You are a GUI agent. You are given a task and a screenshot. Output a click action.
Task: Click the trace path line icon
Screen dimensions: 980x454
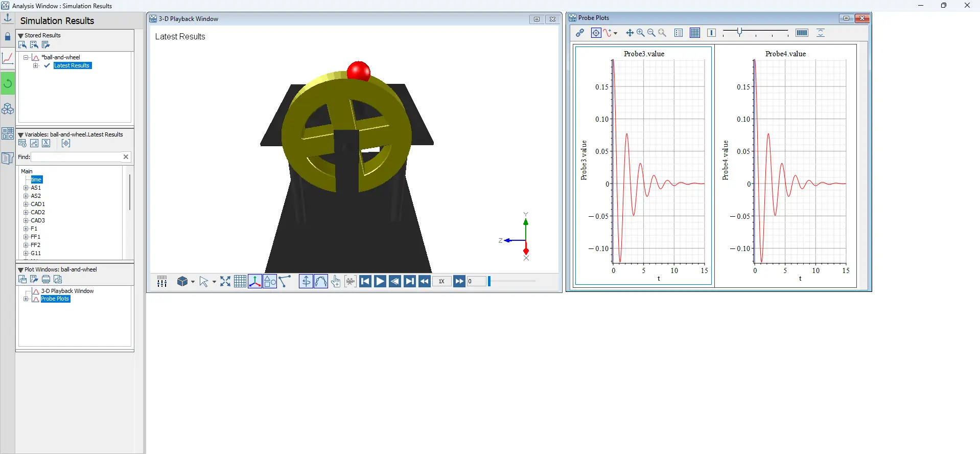[x=285, y=281]
